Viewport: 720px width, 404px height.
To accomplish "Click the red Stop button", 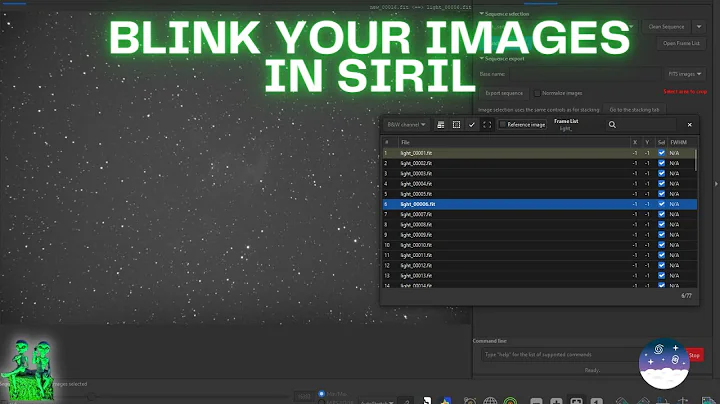I will (694, 355).
